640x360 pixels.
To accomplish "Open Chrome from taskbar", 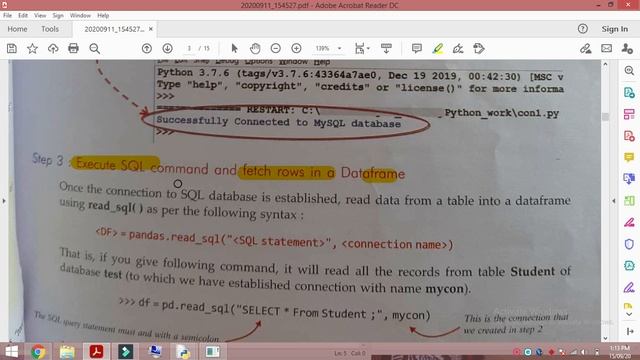I will [x=38, y=351].
